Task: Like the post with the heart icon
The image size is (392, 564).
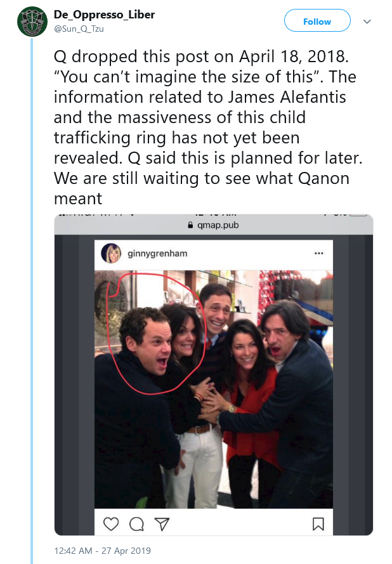Action: point(111,524)
